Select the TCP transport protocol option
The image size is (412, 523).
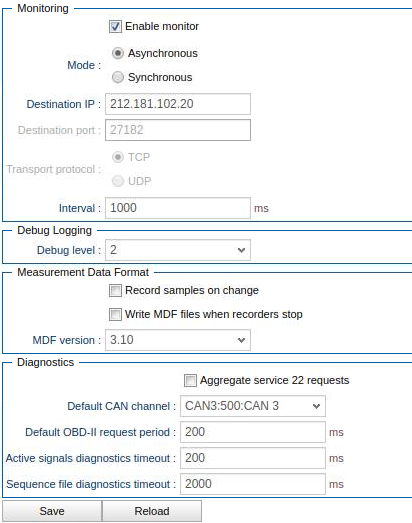click(118, 157)
